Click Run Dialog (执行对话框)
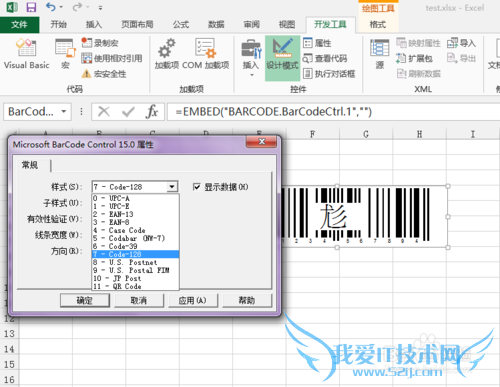The height and width of the screenshot is (387, 500). click(329, 74)
